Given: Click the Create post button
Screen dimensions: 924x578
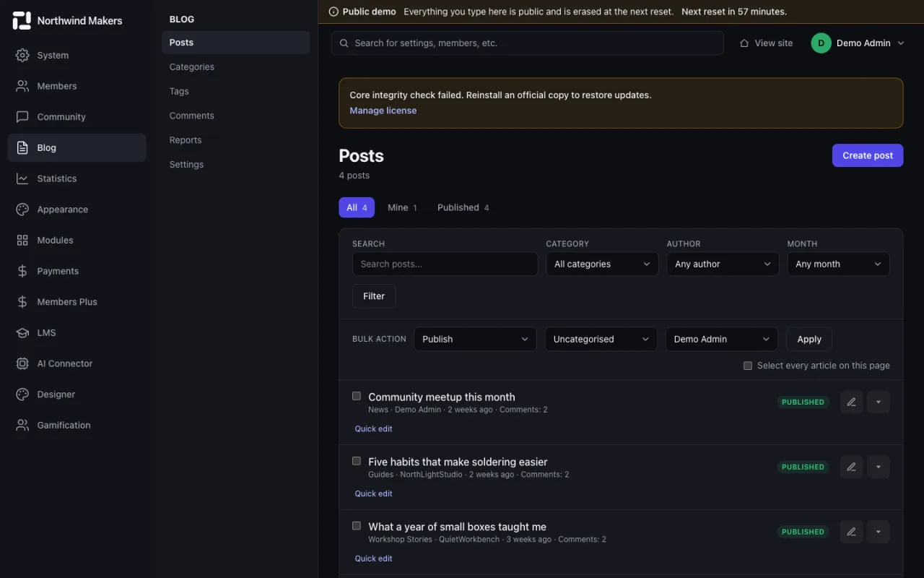Looking at the screenshot, I should 868,155.
